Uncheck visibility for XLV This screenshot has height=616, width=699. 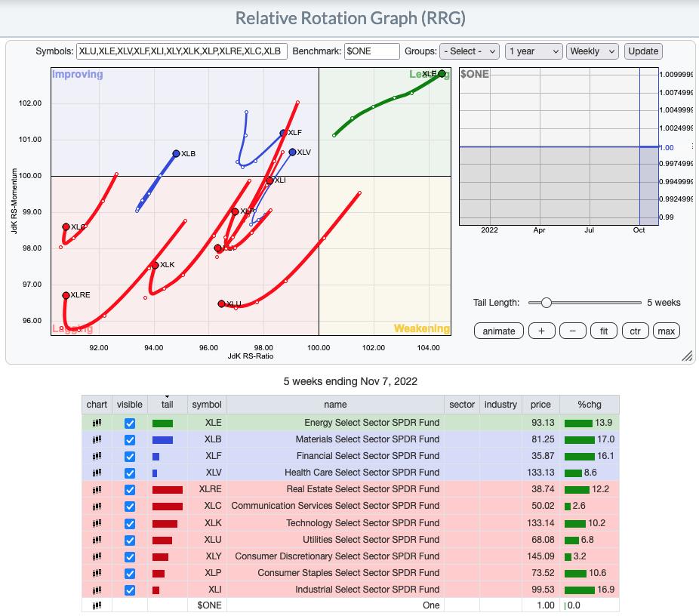pos(130,473)
